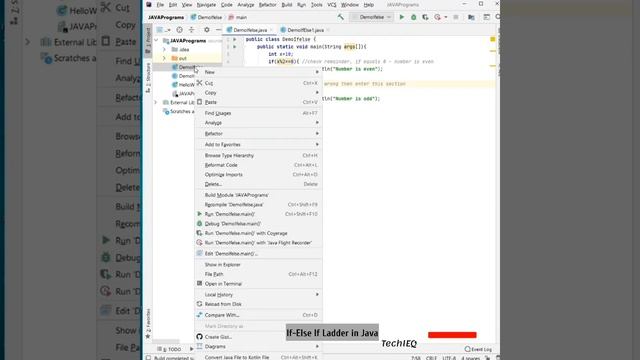Image resolution: width=640 pixels, height=360 pixels.
Task: Select Optimize Imports in context menu
Action: point(258,175)
